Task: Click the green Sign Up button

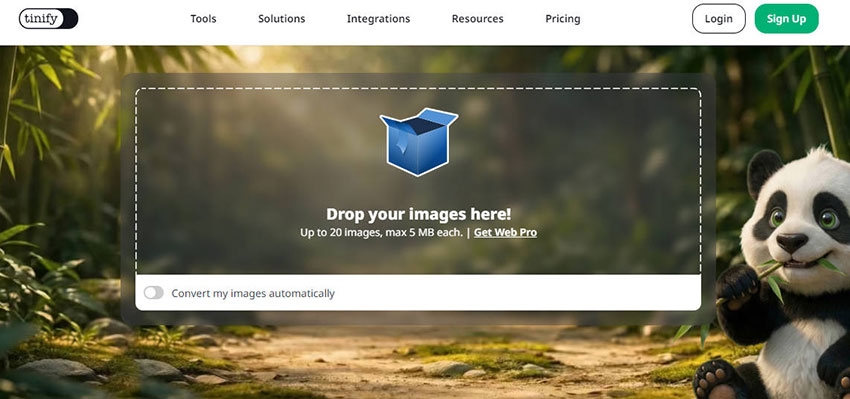Action: (787, 18)
